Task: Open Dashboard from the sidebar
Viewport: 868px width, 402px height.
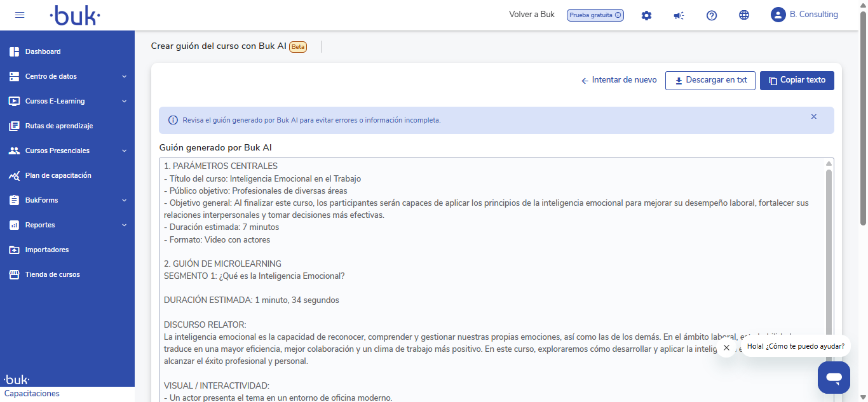Action: 43,51
